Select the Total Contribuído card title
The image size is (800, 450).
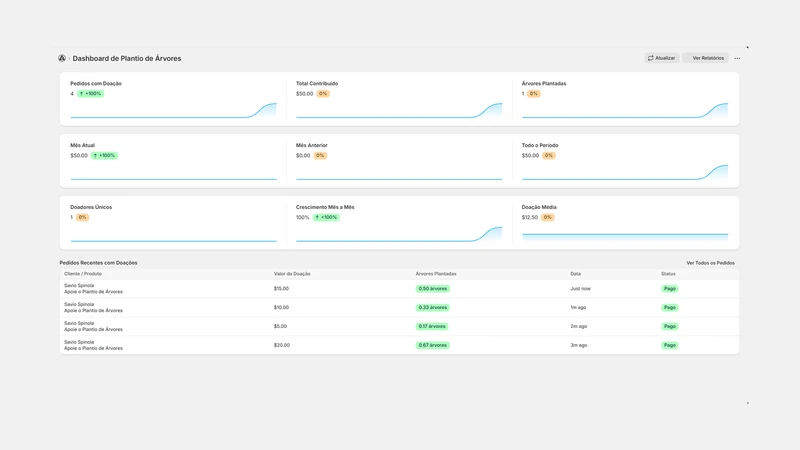[x=317, y=83]
